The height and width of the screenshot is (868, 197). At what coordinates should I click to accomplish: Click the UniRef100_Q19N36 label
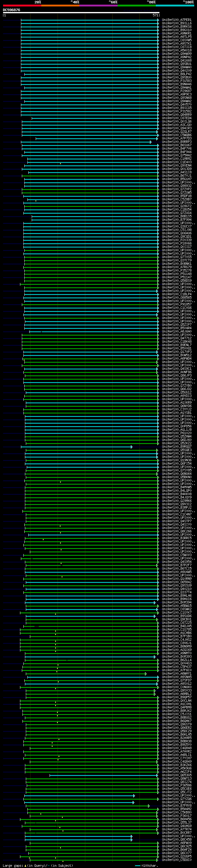coord(177,460)
